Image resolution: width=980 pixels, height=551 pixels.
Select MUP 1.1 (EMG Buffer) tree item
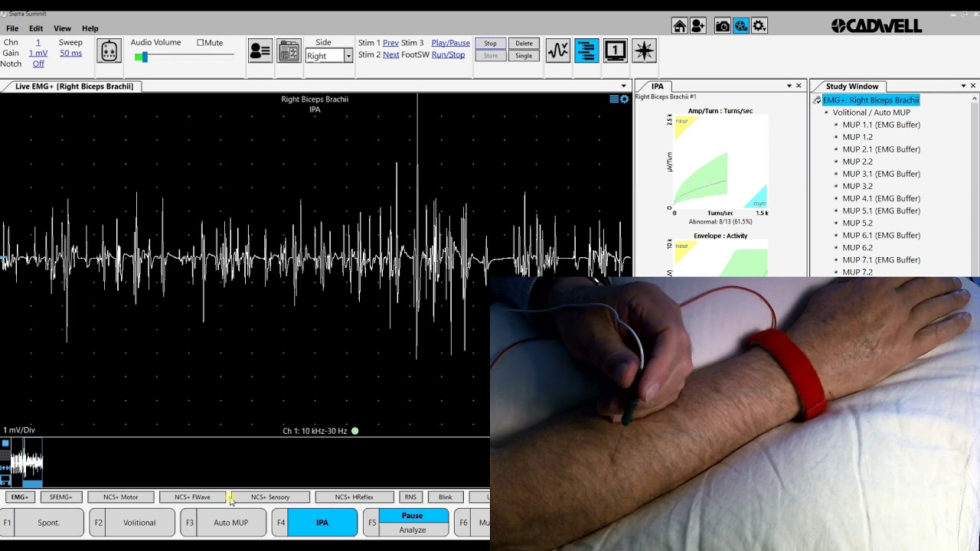(x=881, y=125)
